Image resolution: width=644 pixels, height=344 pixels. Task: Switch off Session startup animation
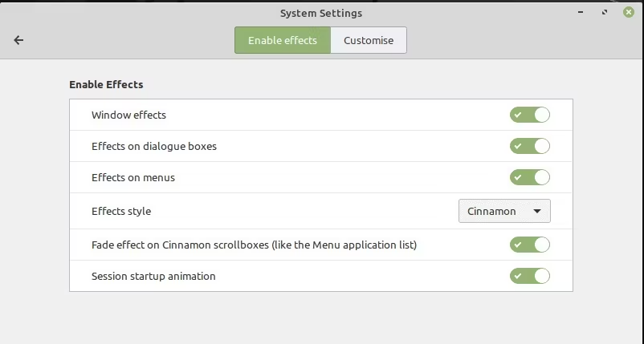529,276
